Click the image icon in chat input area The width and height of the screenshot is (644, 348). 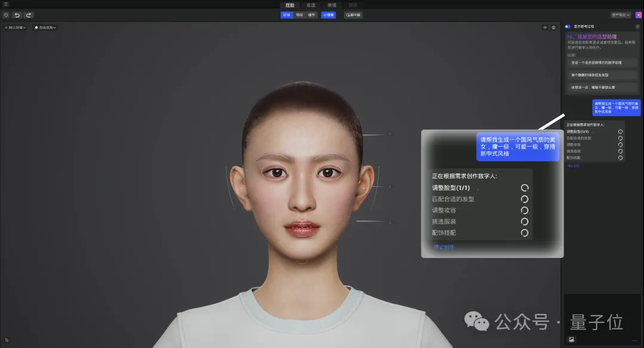coord(571,339)
